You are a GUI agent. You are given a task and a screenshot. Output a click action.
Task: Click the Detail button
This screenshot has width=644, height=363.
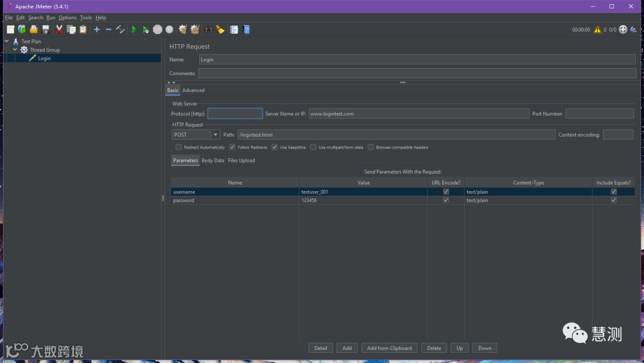(320, 348)
